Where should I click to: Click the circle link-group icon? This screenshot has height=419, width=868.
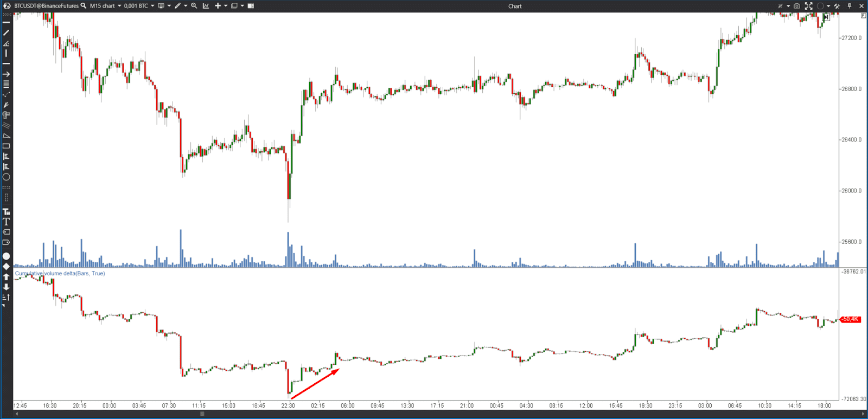(x=820, y=6)
